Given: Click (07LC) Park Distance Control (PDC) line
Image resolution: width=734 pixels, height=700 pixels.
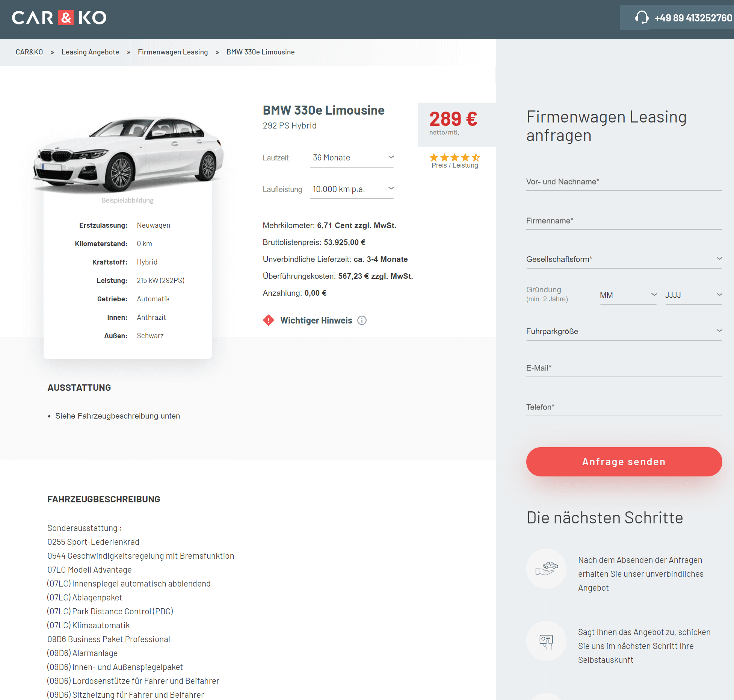Looking at the screenshot, I should coord(110,612).
